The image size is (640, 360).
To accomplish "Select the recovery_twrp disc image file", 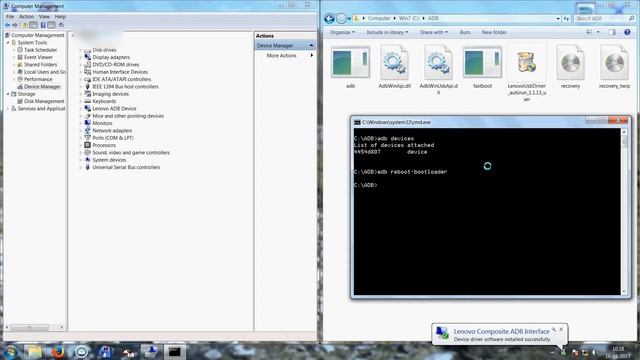I will 614,62.
